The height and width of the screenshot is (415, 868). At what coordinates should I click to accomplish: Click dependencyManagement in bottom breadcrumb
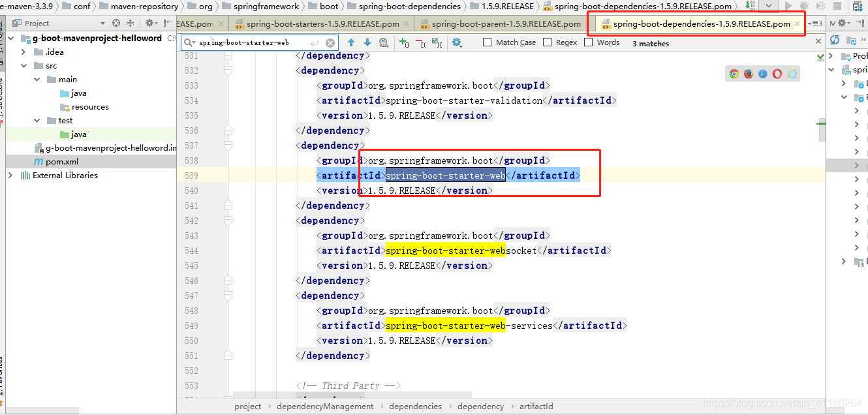(x=325, y=407)
